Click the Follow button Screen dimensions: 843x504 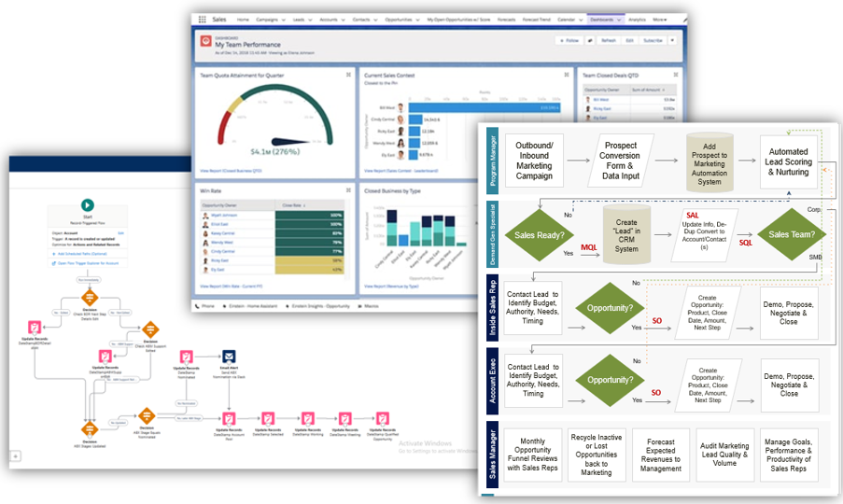pos(569,40)
